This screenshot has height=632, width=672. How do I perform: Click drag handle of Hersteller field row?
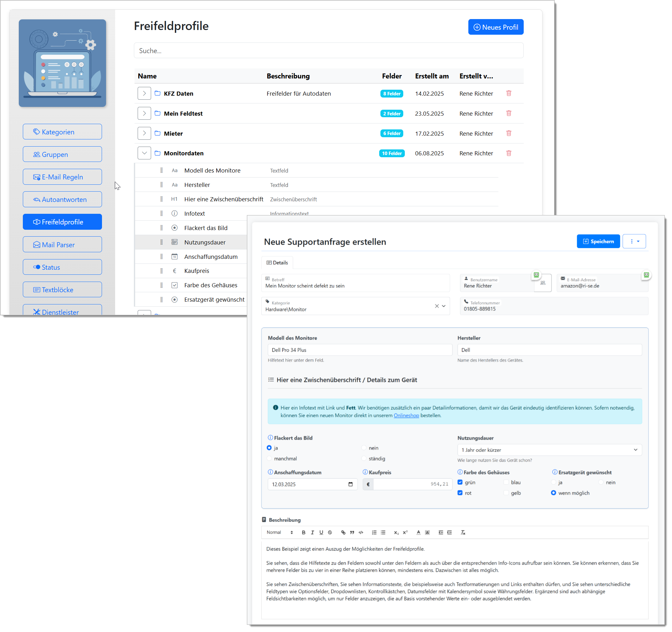click(161, 185)
